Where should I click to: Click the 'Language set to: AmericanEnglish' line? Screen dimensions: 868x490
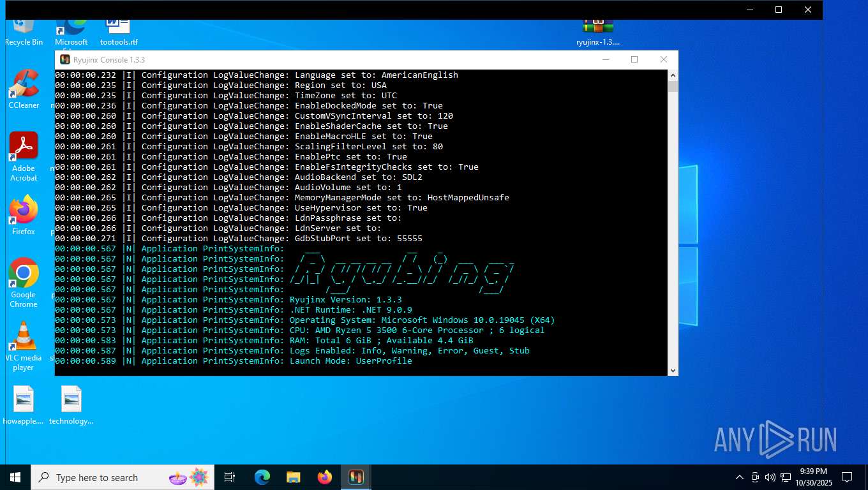(257, 75)
